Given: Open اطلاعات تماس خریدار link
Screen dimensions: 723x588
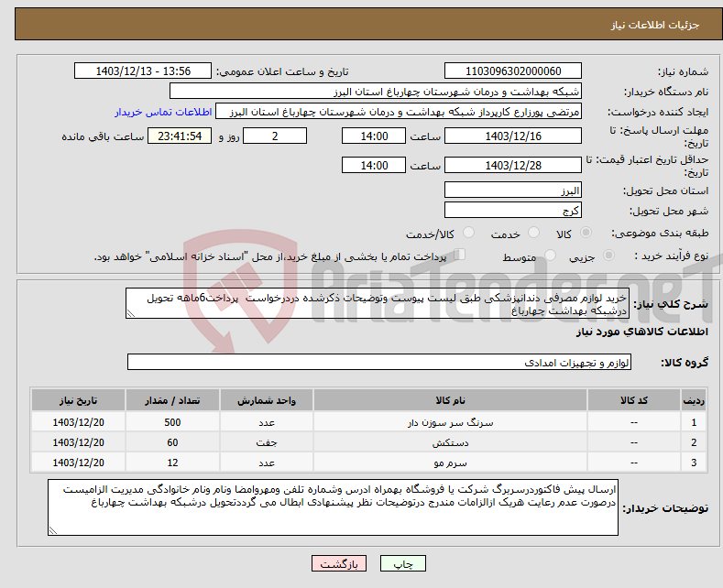Looking at the screenshot, I should click(163, 112).
